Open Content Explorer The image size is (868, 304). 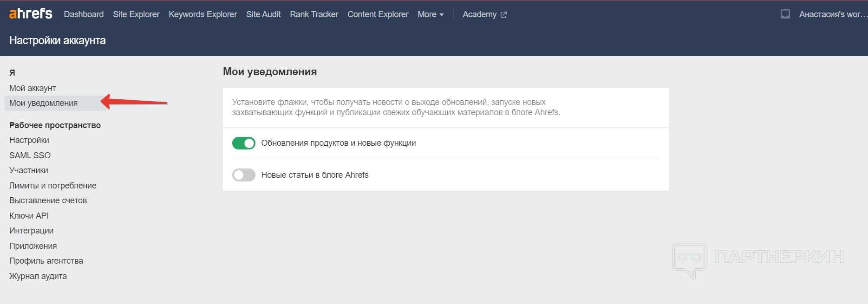(x=378, y=14)
